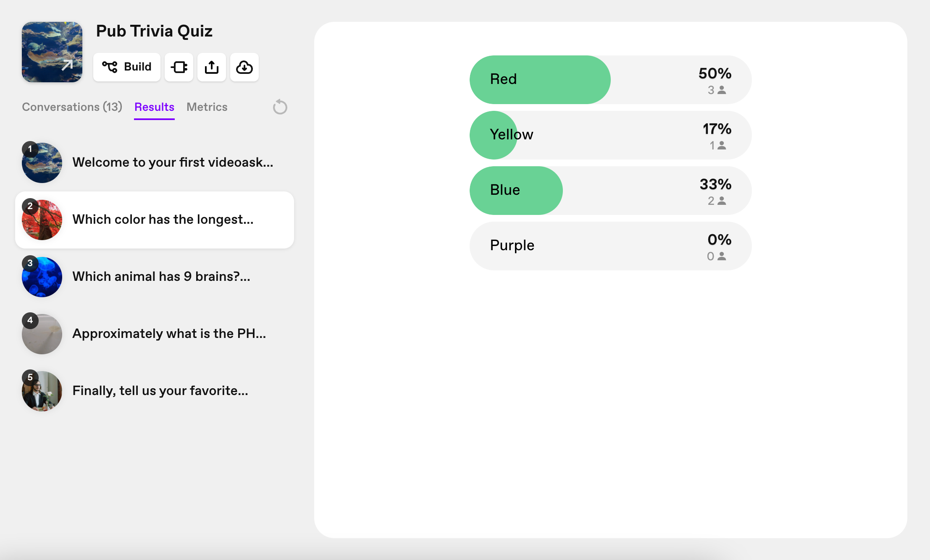
Task: Click the cloud download export icon
Action: 244,67
